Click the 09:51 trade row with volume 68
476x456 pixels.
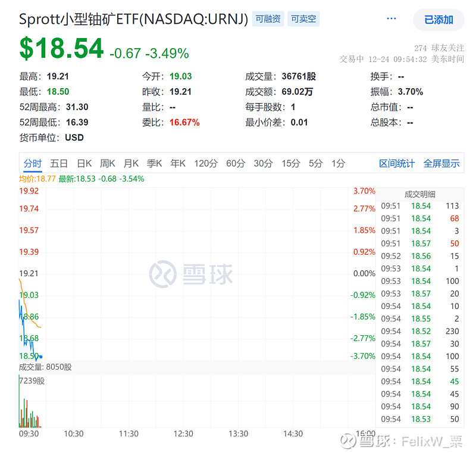[420, 218]
